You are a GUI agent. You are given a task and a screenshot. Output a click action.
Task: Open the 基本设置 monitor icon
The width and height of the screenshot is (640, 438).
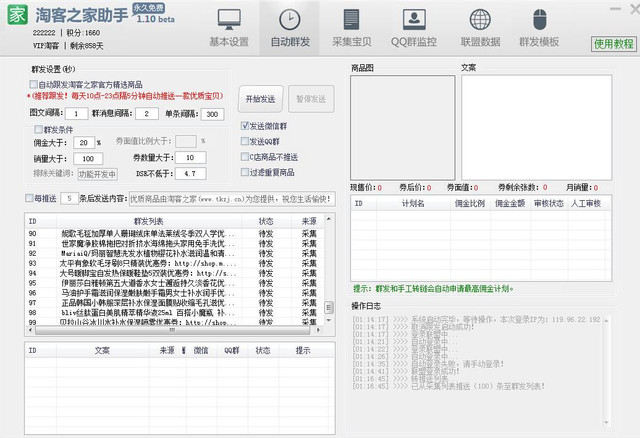pos(229,20)
